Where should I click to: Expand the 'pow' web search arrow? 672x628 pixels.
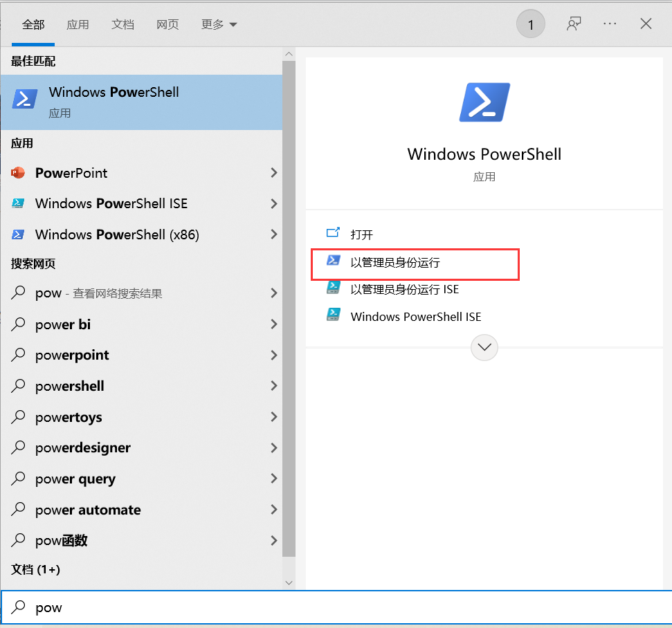point(274,293)
